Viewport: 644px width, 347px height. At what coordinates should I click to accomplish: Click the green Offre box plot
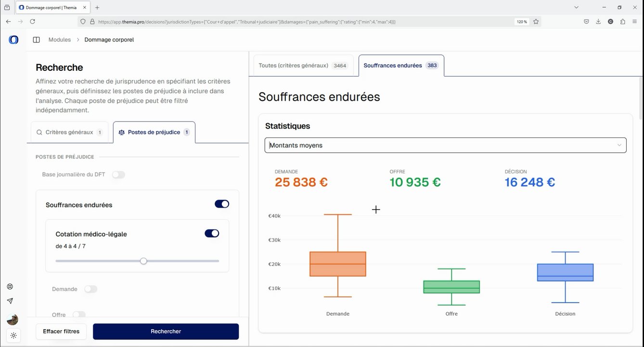[451, 287]
